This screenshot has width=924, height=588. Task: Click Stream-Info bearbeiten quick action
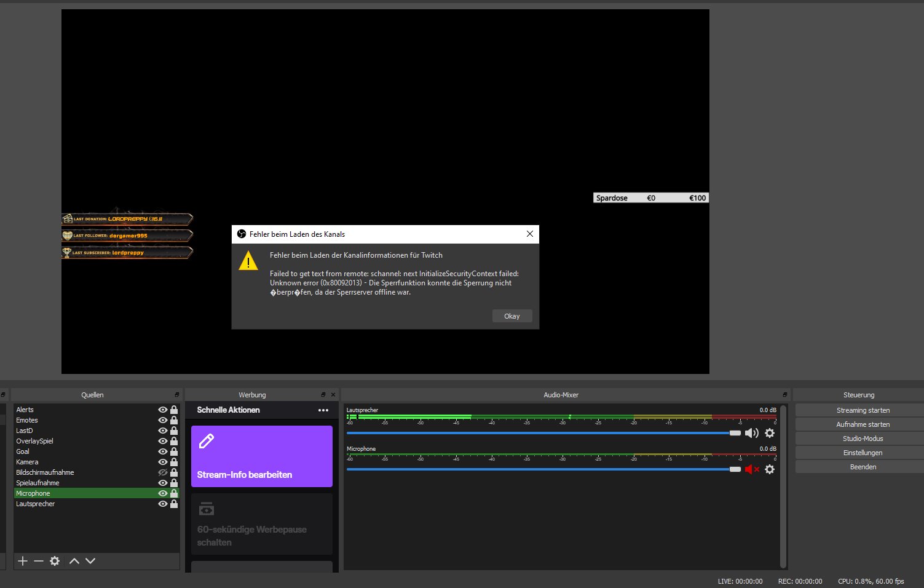coord(262,456)
